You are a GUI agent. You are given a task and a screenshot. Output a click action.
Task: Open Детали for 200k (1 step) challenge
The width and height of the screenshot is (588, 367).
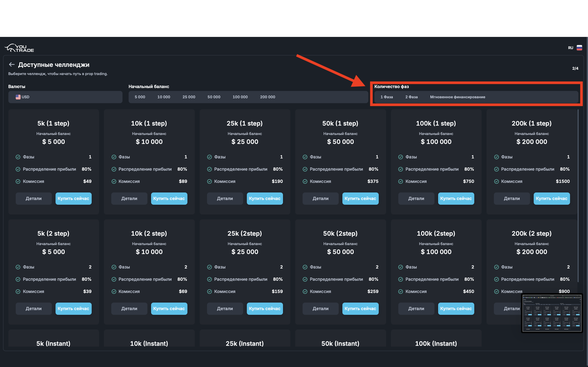(511, 199)
